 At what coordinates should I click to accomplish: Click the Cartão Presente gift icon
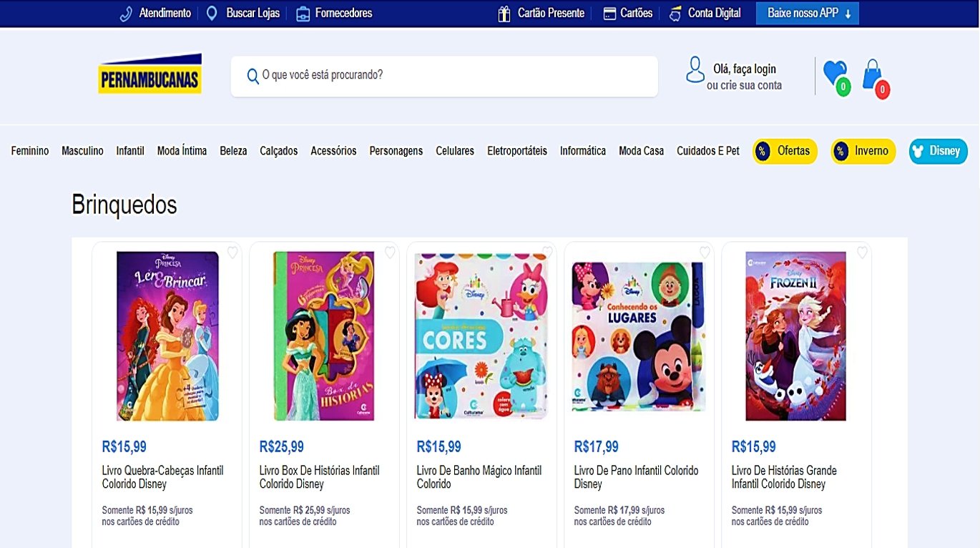point(504,14)
